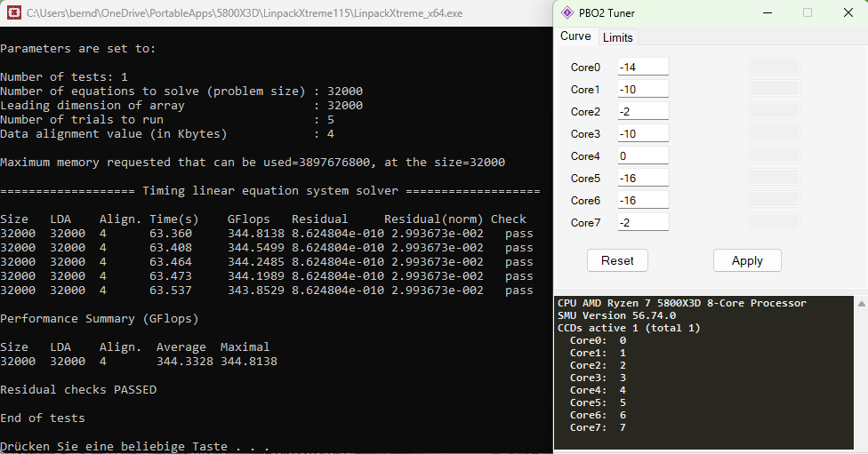Focus the Core0 offset field showing -14

coord(643,67)
